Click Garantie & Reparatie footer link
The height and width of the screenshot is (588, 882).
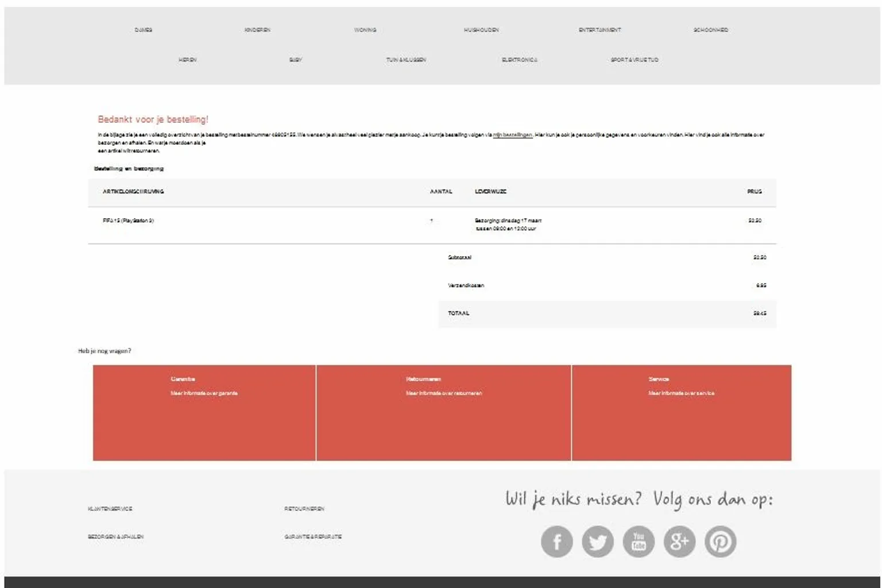313,537
